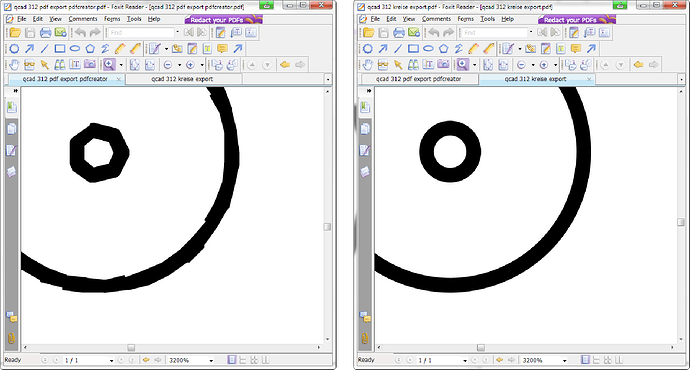Viewport: 690px width, 370px height.
Task: Toggle single page layout in right status bar
Action: (x=585, y=360)
